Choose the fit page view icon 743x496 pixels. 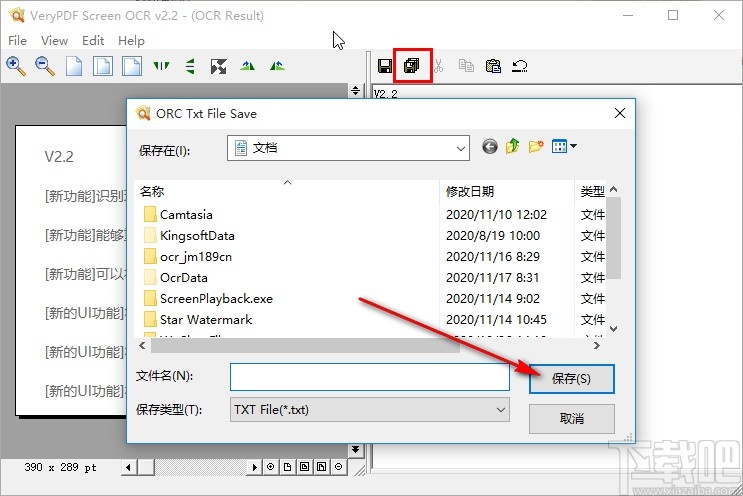103,66
